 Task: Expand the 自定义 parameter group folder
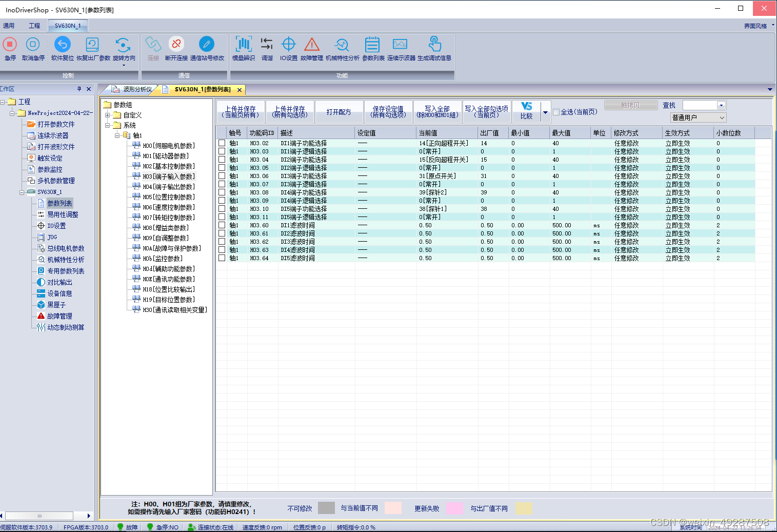[x=108, y=115]
